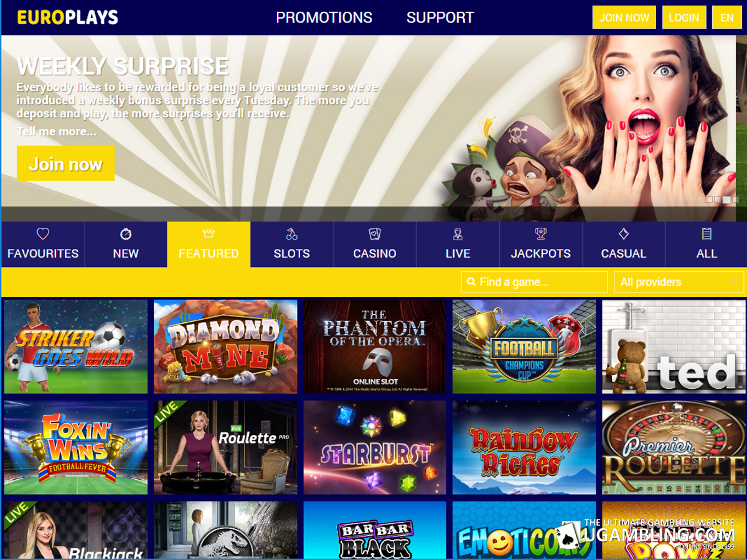Launch the Starburst game thumbnail
This screenshot has height=560, width=747.
pyautogui.click(x=375, y=447)
